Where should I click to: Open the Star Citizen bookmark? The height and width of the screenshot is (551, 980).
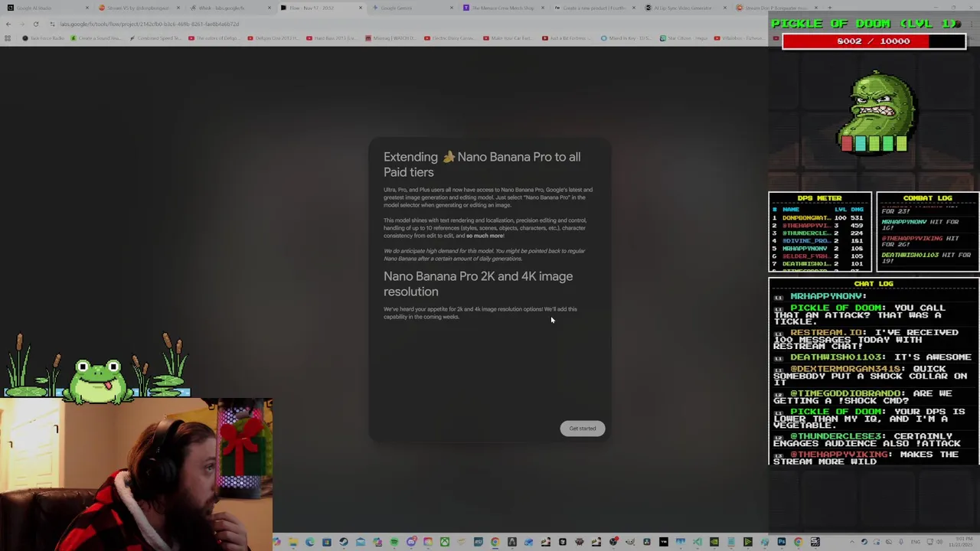click(685, 38)
